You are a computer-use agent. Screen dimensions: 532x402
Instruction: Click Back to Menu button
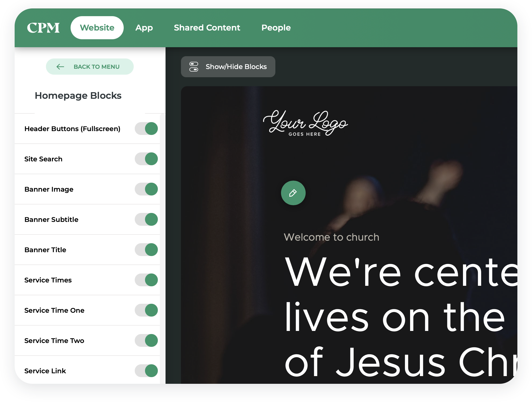coord(90,67)
